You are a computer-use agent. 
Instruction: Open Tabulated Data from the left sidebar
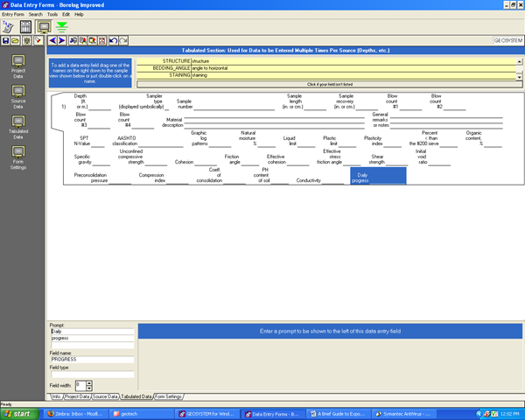(18, 127)
